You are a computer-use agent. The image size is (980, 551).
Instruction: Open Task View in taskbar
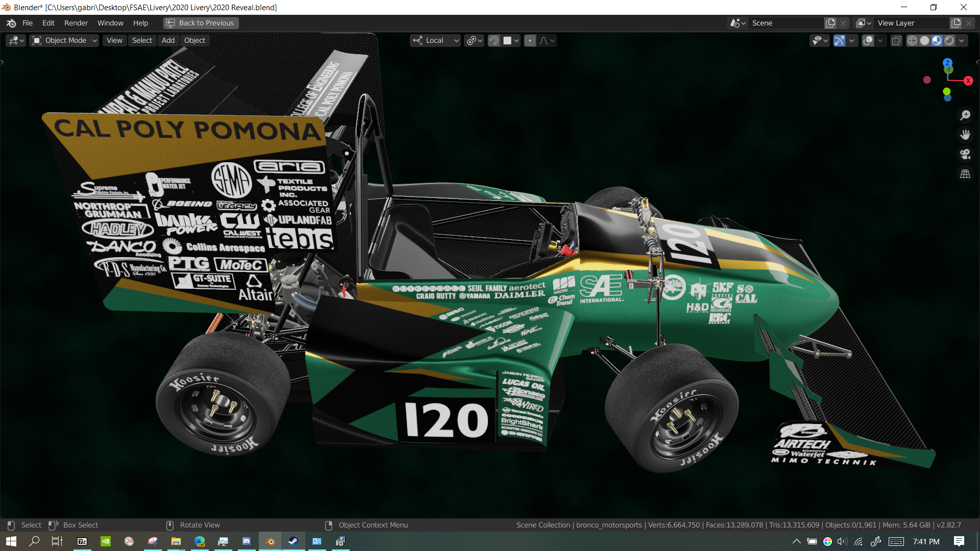(57, 541)
